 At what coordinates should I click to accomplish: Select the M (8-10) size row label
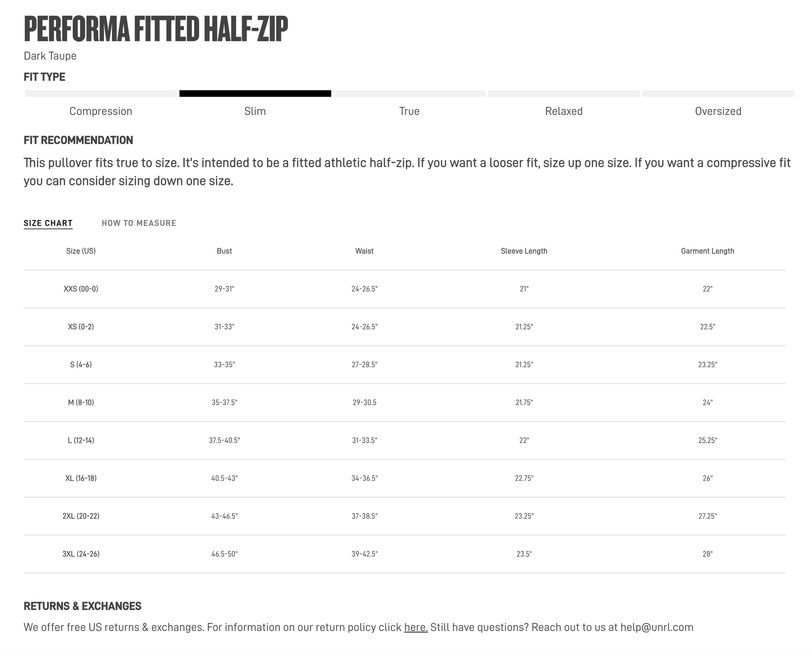pos(81,402)
